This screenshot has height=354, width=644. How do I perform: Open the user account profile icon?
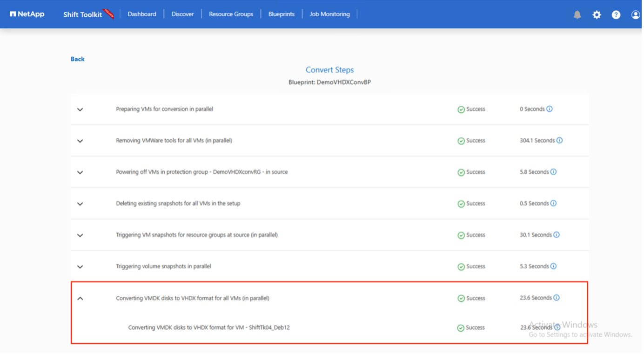pos(635,14)
